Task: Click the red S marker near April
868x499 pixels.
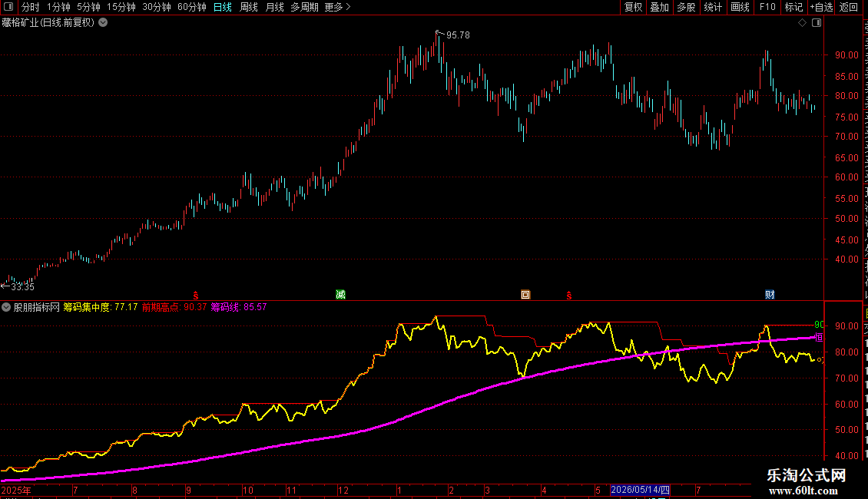Action: pyautogui.click(x=568, y=296)
